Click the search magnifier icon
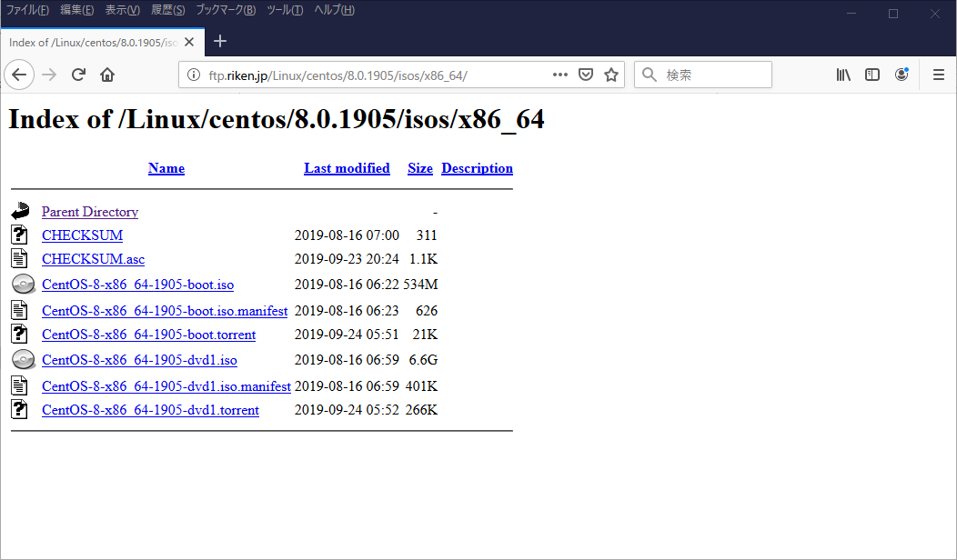Image resolution: width=957 pixels, height=560 pixels. click(650, 75)
